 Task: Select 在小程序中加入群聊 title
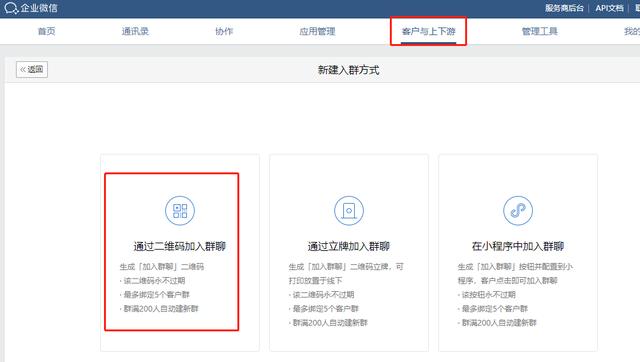point(518,246)
